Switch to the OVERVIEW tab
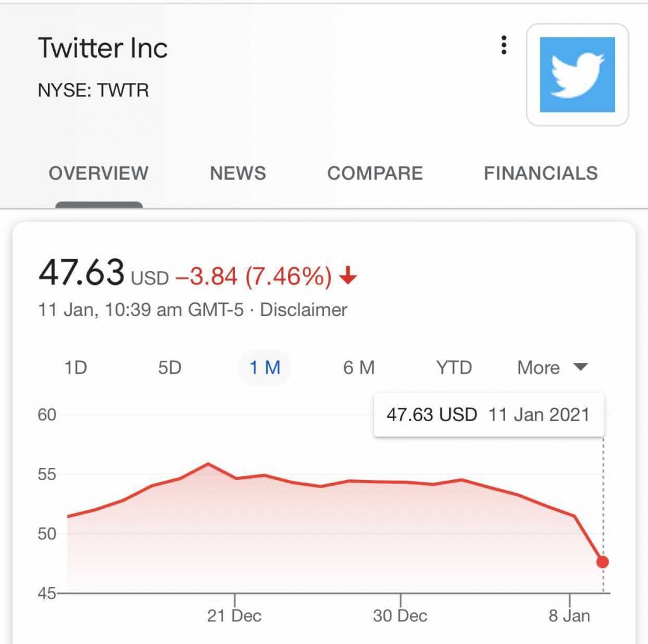 point(98,172)
